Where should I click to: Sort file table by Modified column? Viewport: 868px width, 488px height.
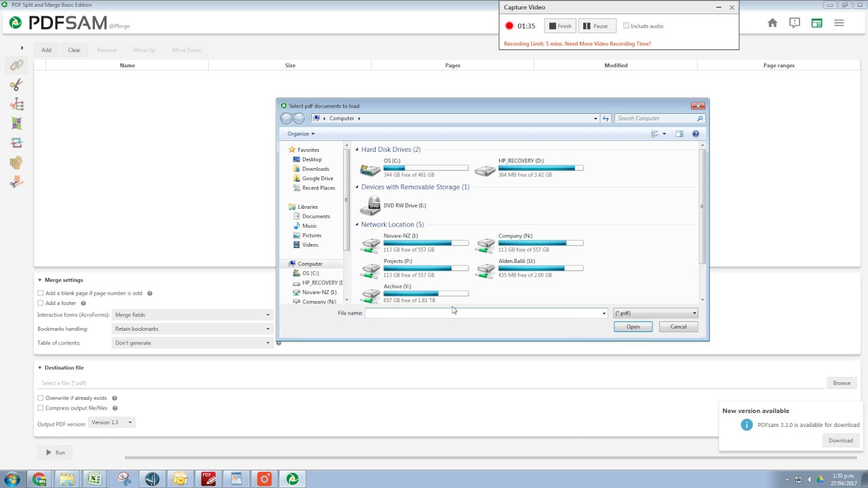[616, 65]
